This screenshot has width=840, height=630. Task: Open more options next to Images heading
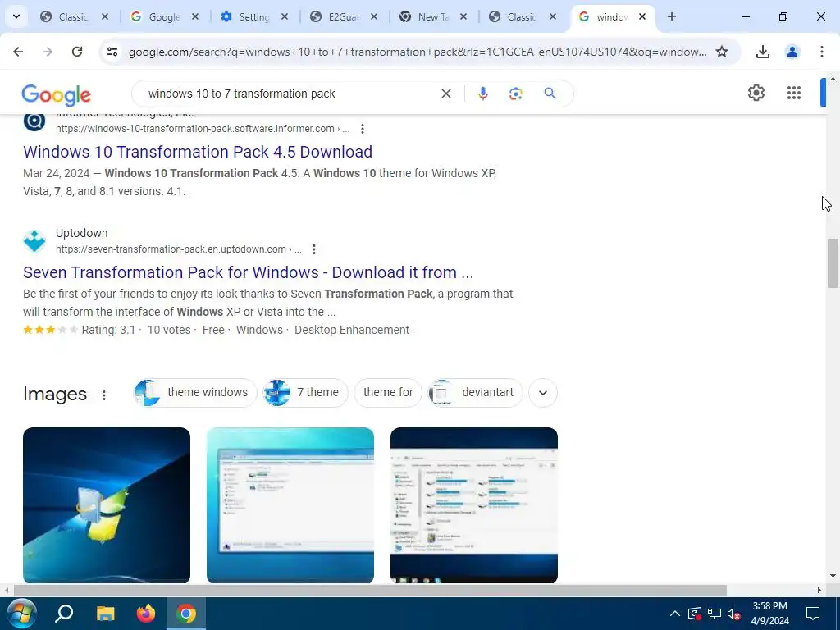pos(104,395)
